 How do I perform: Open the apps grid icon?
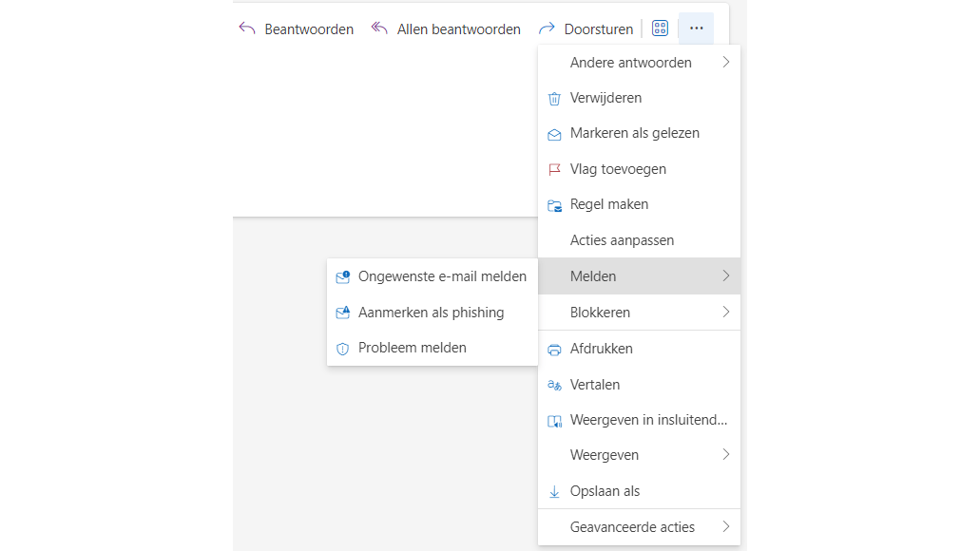(660, 28)
